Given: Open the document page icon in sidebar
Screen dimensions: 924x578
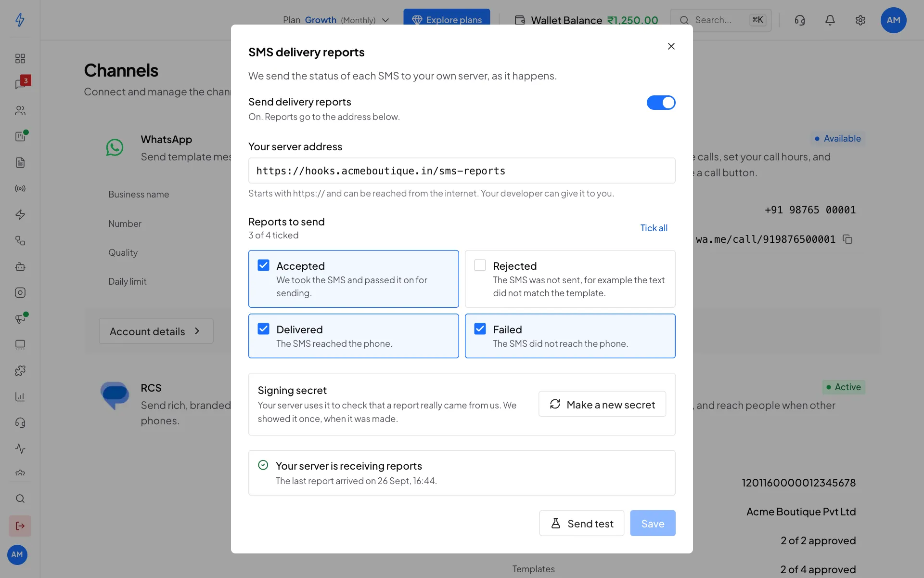Looking at the screenshot, I should (x=20, y=163).
